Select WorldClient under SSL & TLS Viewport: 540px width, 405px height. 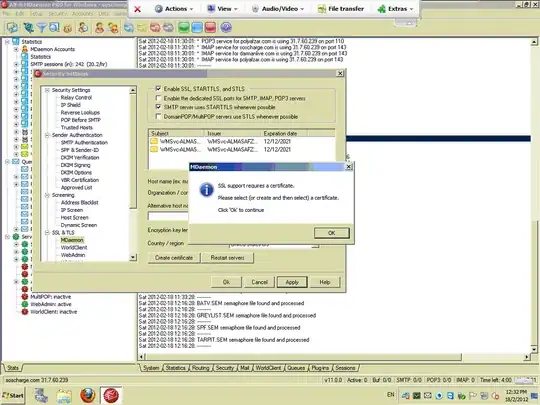(74, 248)
